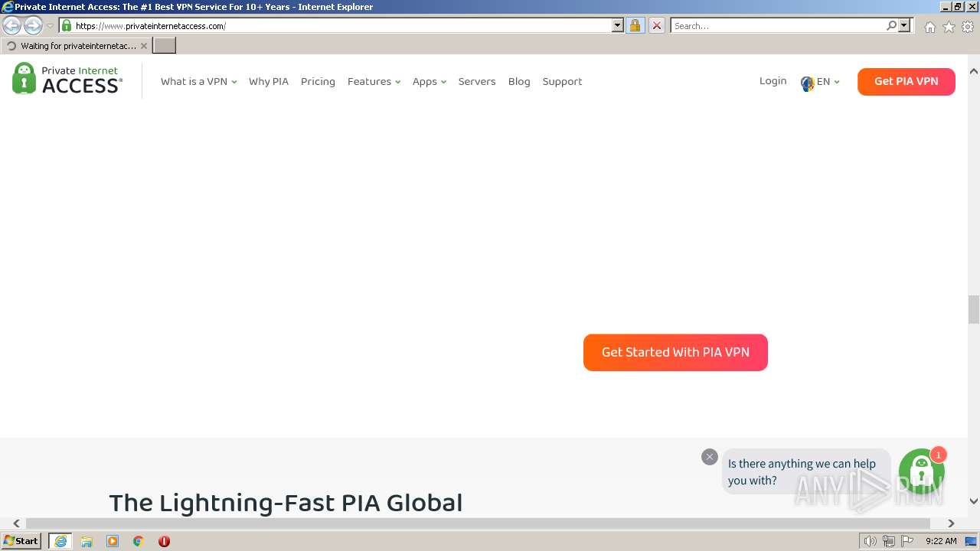Click the Get PIA VPN button
980x551 pixels.
coord(906,82)
